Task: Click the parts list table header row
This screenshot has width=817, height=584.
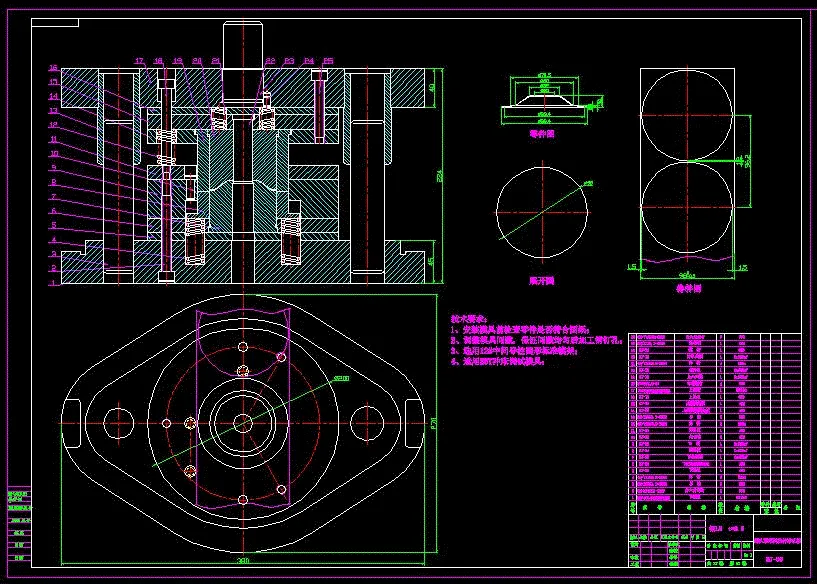Action: point(715,507)
